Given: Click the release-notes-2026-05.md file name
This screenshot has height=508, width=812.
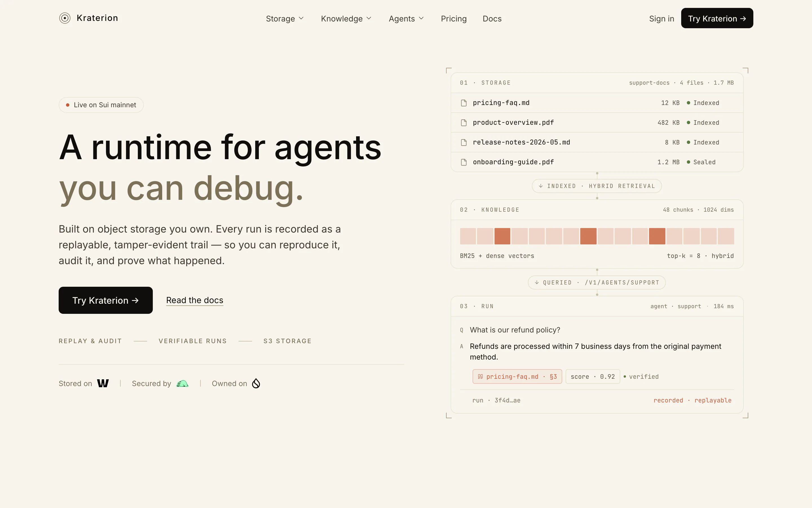Looking at the screenshot, I should tap(521, 143).
